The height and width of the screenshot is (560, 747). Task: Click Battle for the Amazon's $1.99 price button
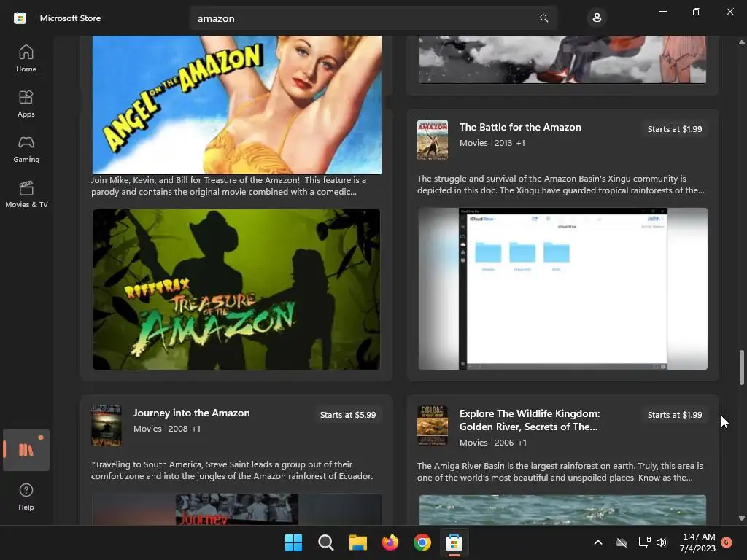coord(675,129)
